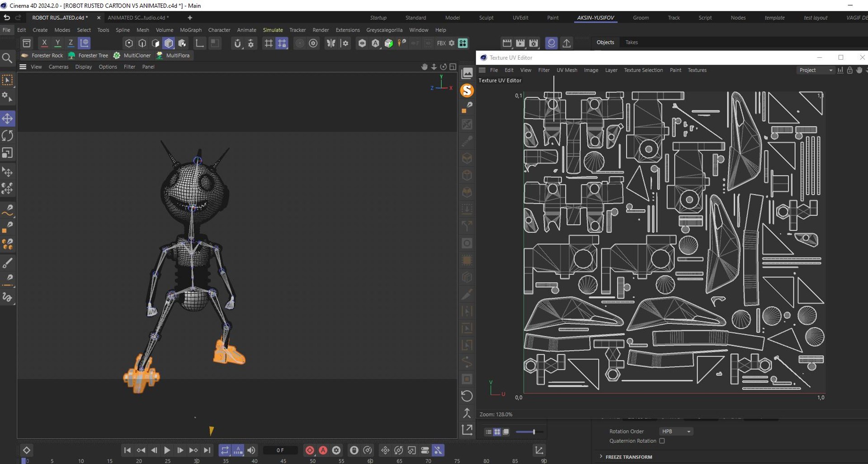The height and width of the screenshot is (464, 868).
Task: Toggle timeline loop playback mode
Action: click(225, 450)
